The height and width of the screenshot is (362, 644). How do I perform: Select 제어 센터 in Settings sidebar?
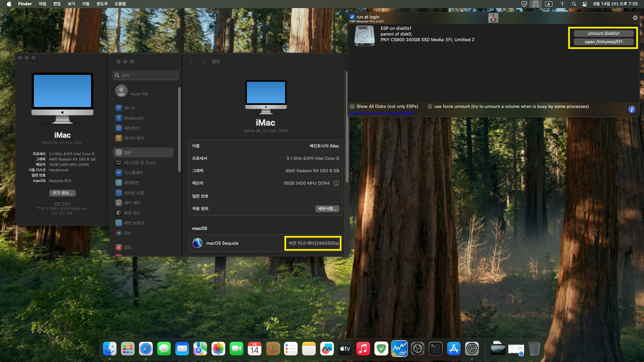(143, 203)
